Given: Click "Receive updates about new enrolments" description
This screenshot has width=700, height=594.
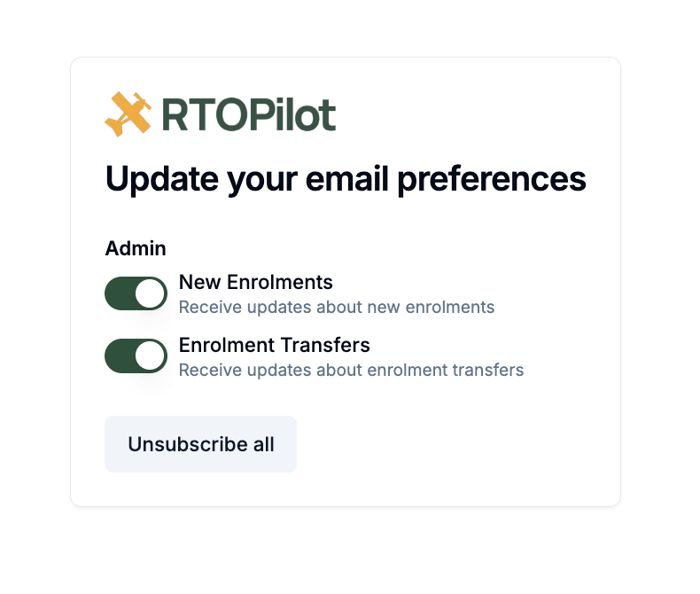Looking at the screenshot, I should pos(337,308).
